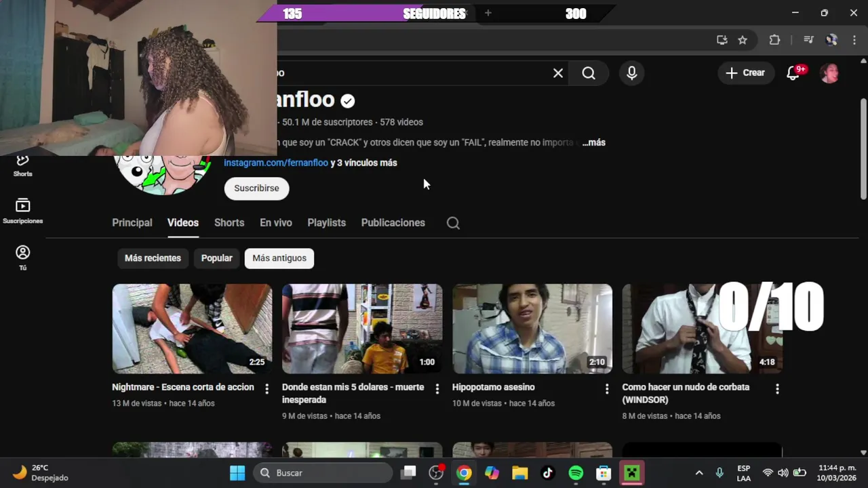Screen dimensions: 868x488
Task: Play the Nightmare video thumbnail
Action: click(x=192, y=329)
